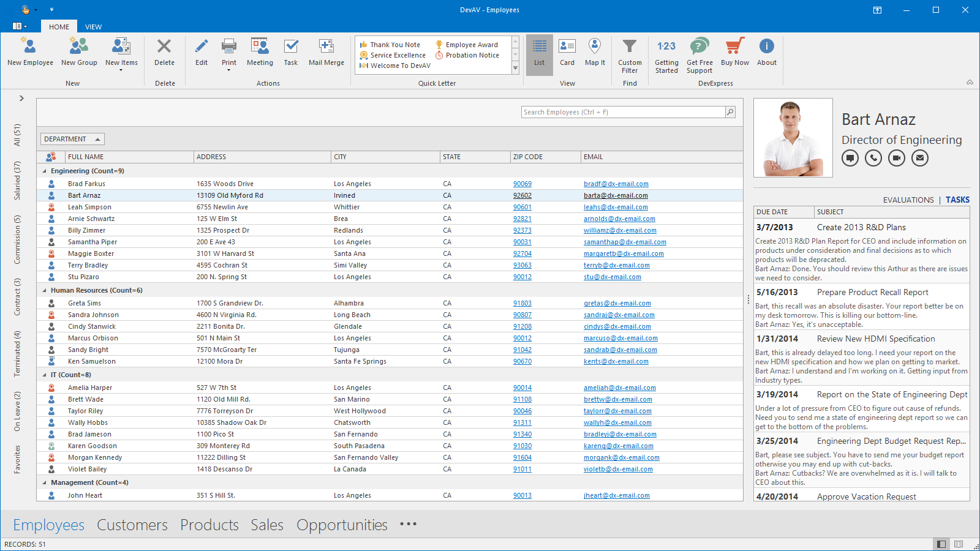The height and width of the screenshot is (551, 980).
Task: Click the Map It icon
Action: pos(595,51)
